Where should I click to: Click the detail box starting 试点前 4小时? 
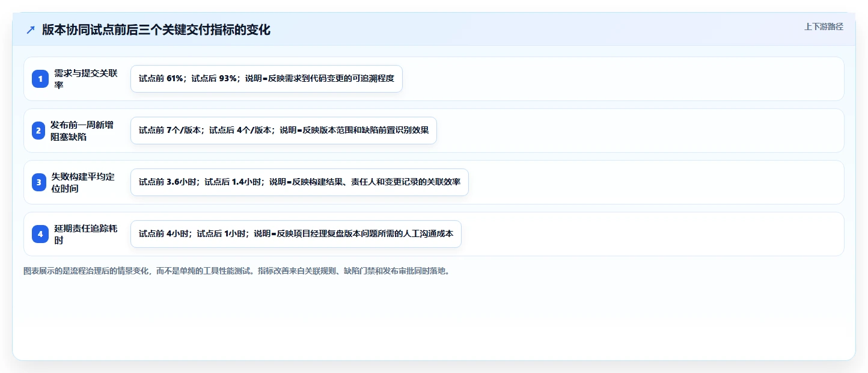(296, 234)
